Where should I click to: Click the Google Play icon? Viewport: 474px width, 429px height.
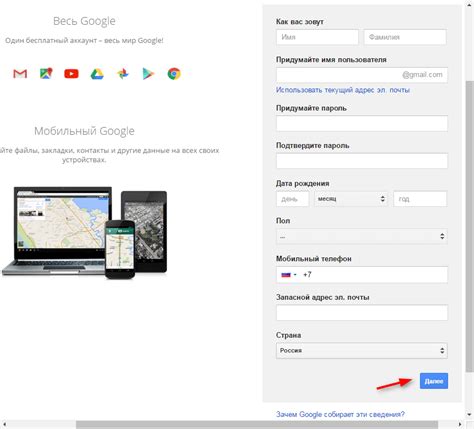click(x=148, y=74)
